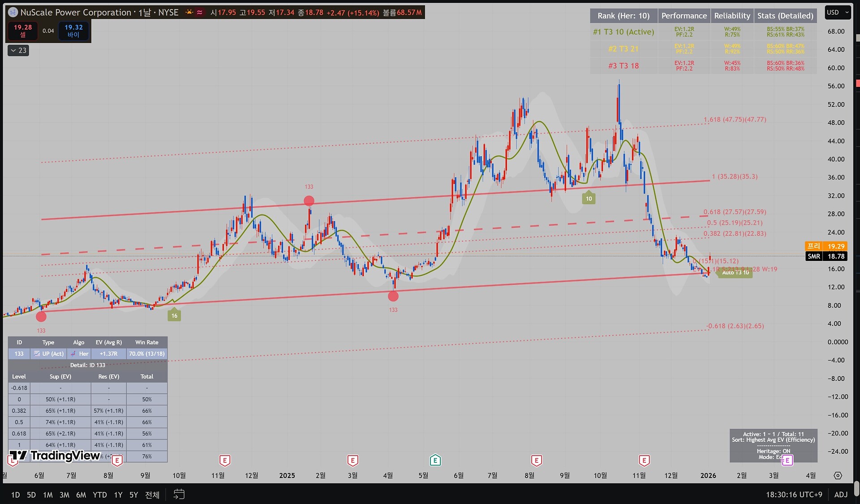Click the earnings marker above November 2025

coord(644,460)
